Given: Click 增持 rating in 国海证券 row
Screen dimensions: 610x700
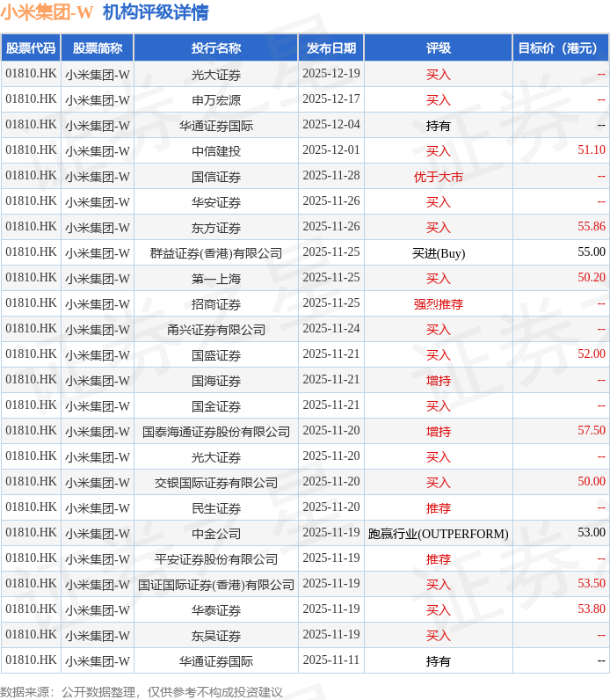Looking at the screenshot, I should pyautogui.click(x=439, y=381).
